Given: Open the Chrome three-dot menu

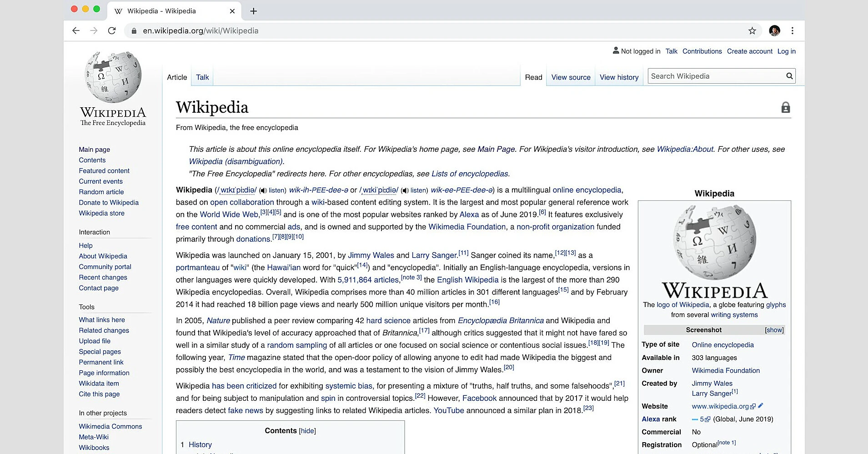Looking at the screenshot, I should [x=792, y=30].
